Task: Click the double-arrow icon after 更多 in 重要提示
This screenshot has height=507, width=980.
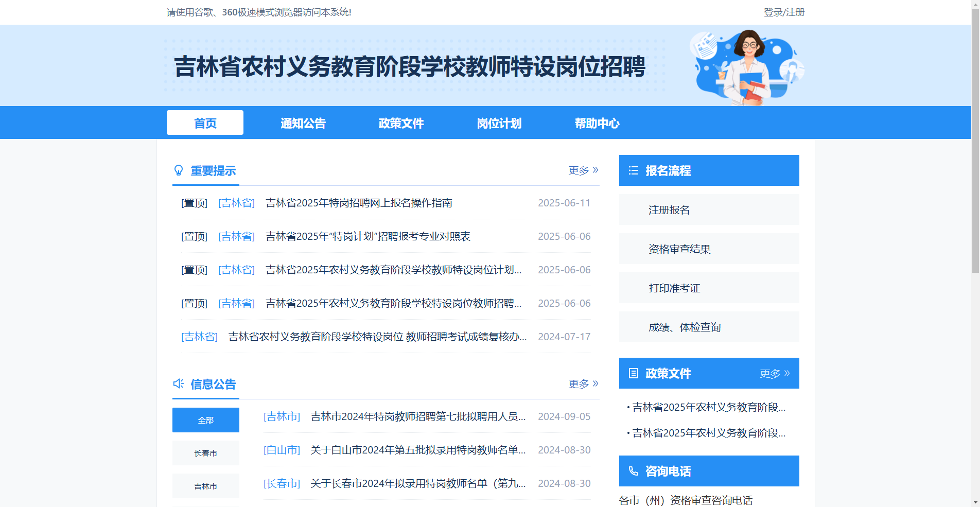Action: click(596, 170)
